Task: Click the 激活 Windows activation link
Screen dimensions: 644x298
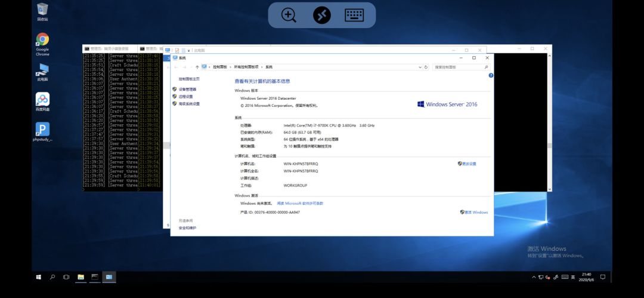Action: click(476, 212)
